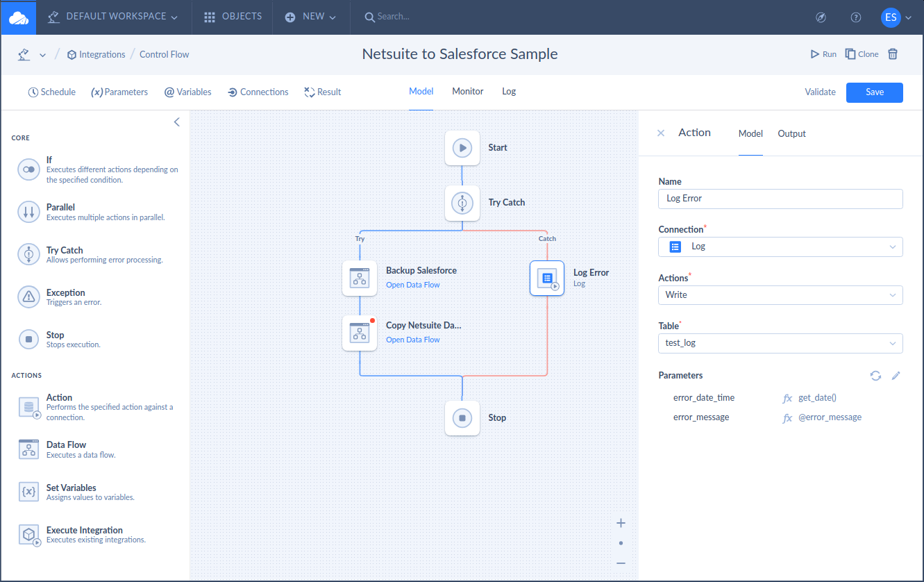Screen dimensions: 924x582
Task: Switch to Action panel Output tab
Action: click(x=791, y=133)
